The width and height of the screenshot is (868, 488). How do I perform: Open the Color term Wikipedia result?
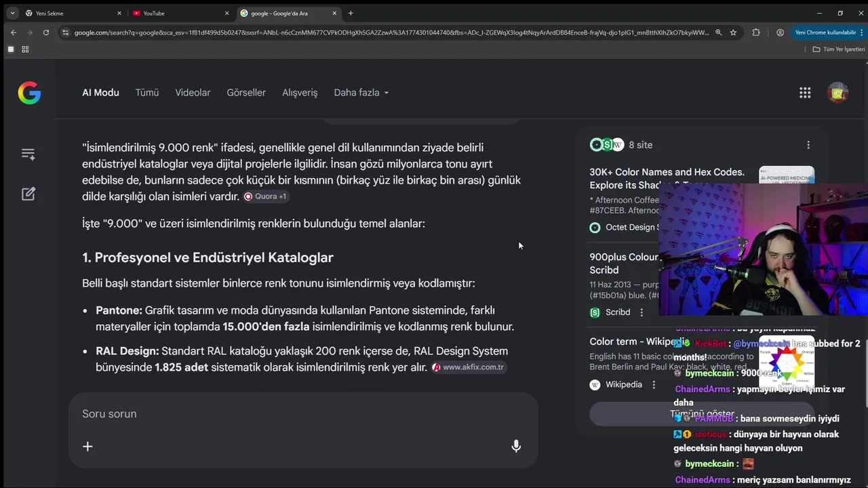pyautogui.click(x=636, y=342)
